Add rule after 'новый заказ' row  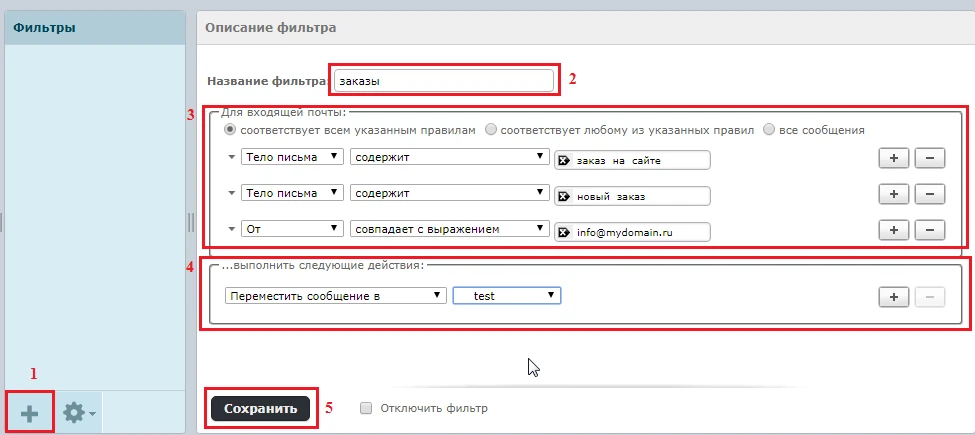pos(892,194)
